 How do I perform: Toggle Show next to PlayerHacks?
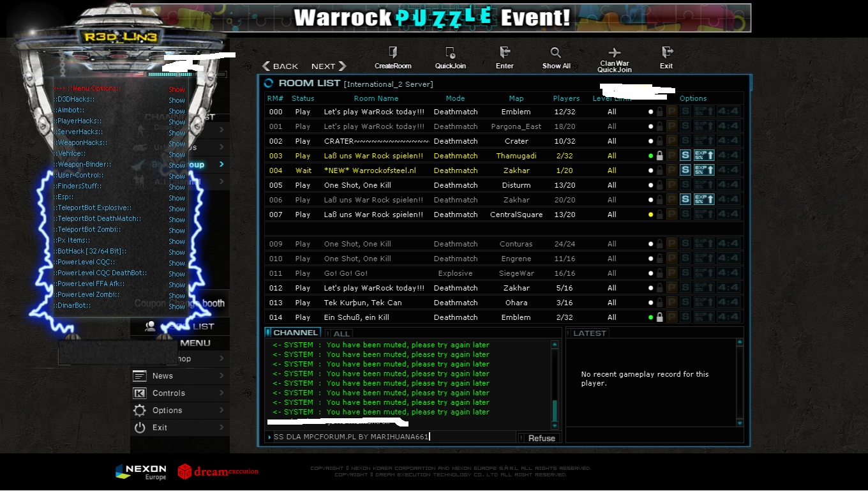[177, 122]
